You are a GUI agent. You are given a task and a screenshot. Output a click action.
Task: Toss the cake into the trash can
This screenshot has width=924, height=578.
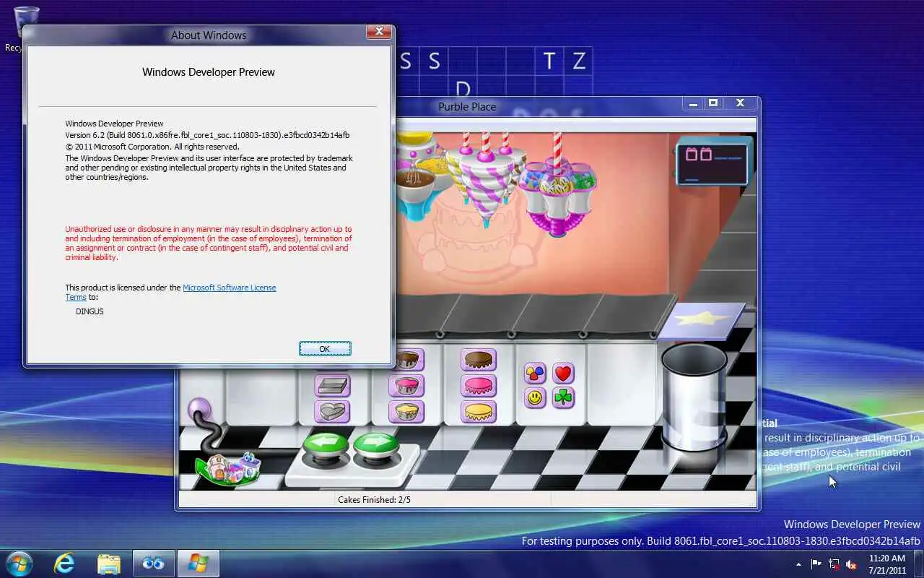694,397
